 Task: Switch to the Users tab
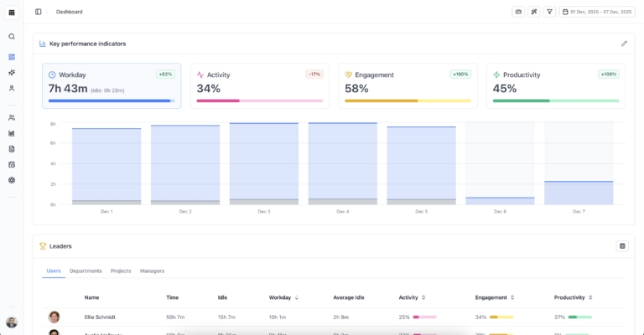(54, 271)
